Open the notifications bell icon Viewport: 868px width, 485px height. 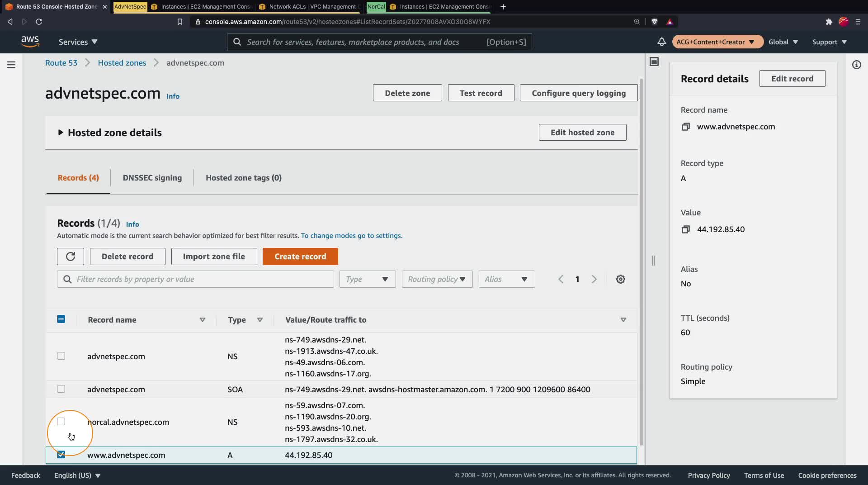click(661, 42)
